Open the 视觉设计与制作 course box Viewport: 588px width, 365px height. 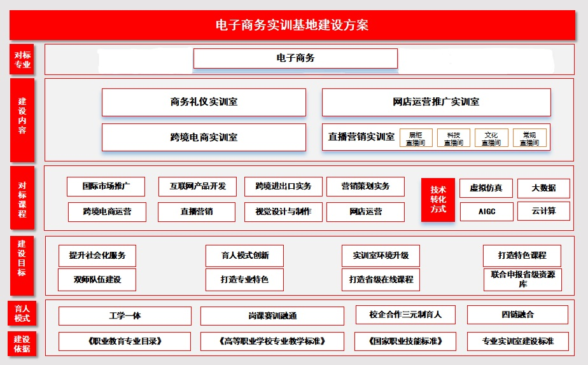point(283,212)
